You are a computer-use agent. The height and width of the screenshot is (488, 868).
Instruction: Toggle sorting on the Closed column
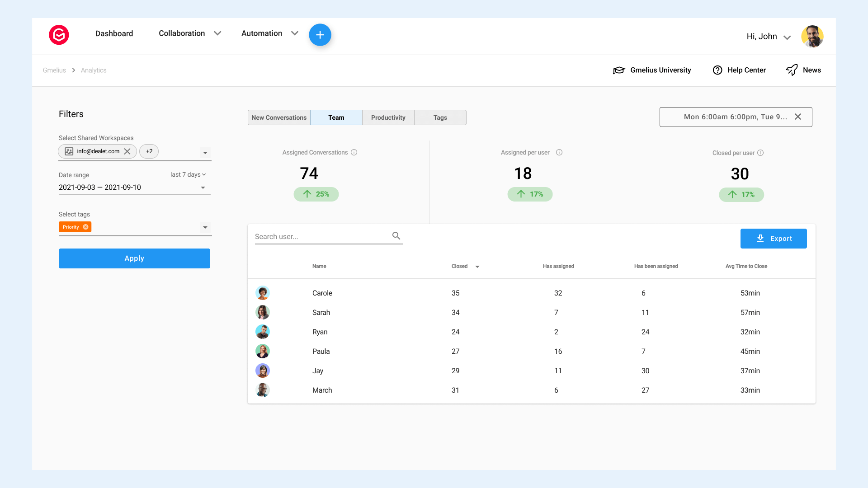coord(477,267)
